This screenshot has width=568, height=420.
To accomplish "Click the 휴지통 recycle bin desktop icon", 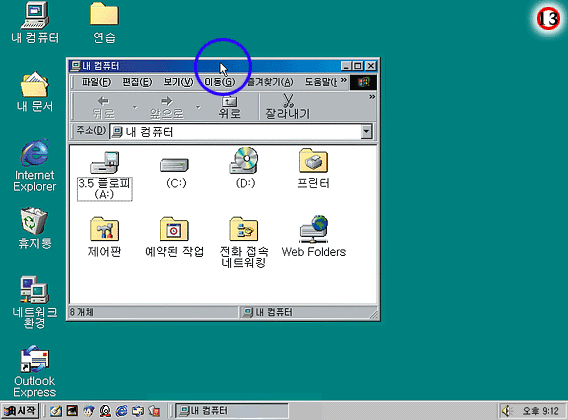I will (34, 228).
